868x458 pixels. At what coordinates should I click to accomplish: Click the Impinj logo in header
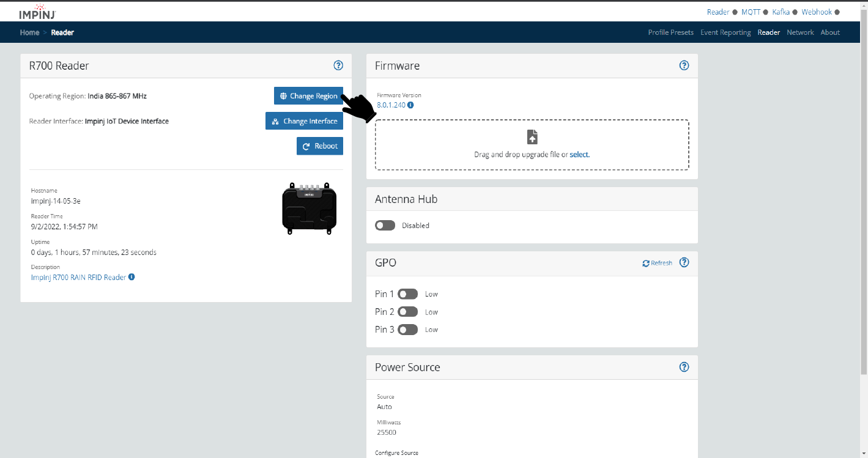point(39,12)
